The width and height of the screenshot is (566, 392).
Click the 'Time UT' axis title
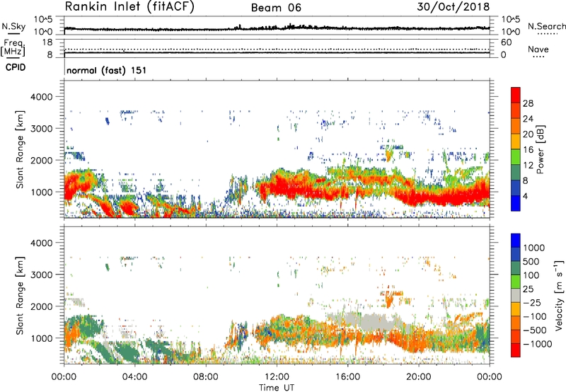277,387
